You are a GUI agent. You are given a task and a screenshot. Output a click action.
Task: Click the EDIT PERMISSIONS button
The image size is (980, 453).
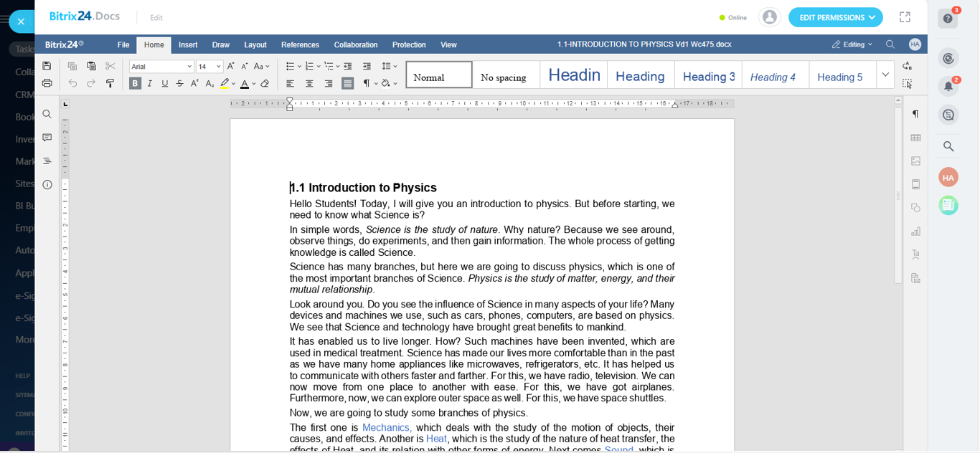[x=836, y=17]
